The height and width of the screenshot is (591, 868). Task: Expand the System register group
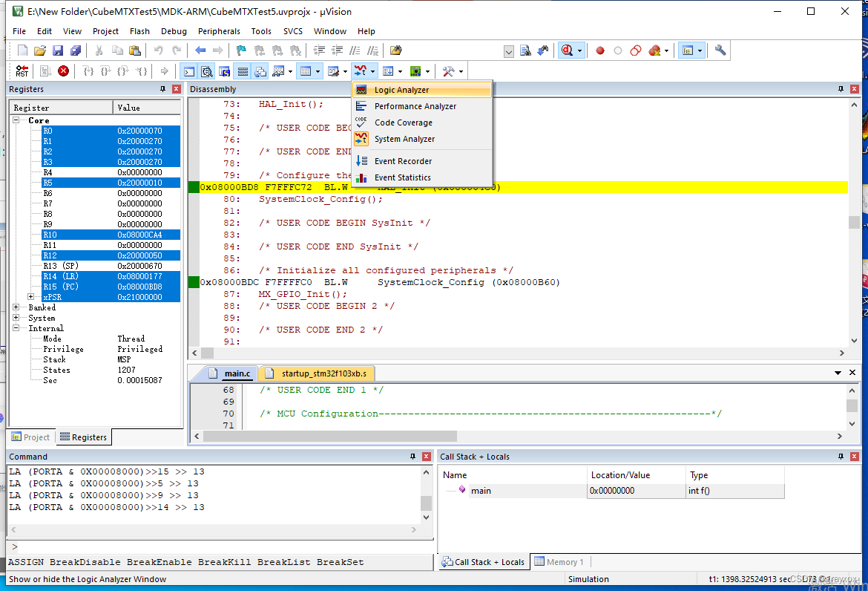click(x=16, y=318)
